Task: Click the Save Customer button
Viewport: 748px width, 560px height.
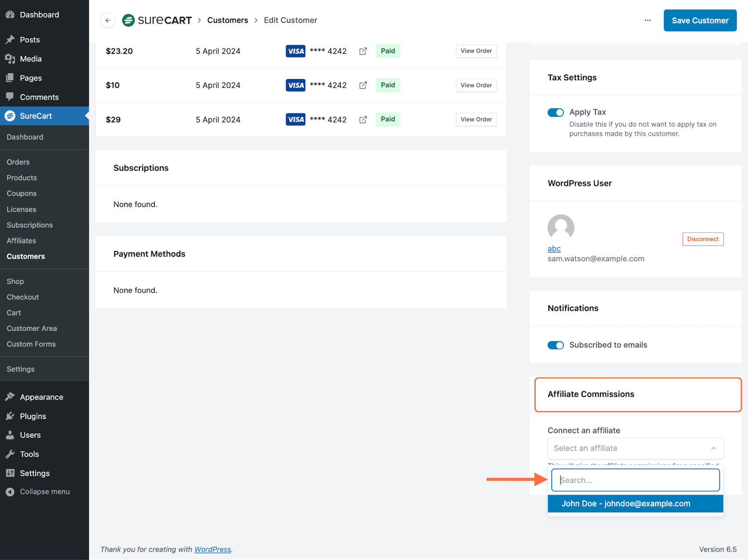Action: (x=700, y=21)
